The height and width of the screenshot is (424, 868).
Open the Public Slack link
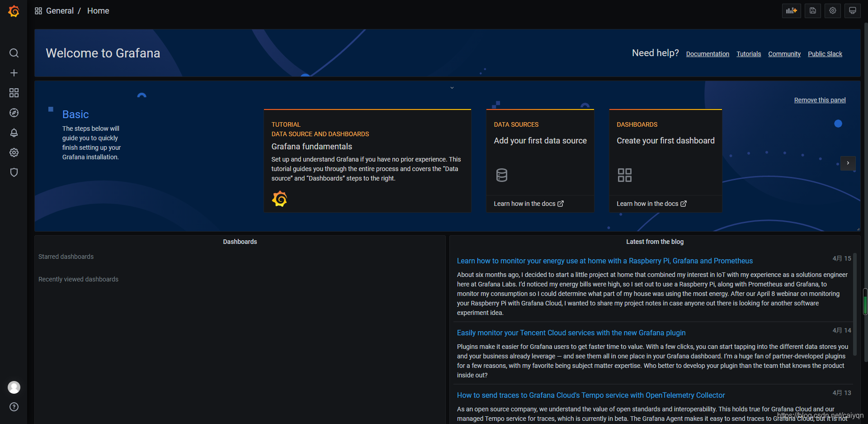[825, 54]
